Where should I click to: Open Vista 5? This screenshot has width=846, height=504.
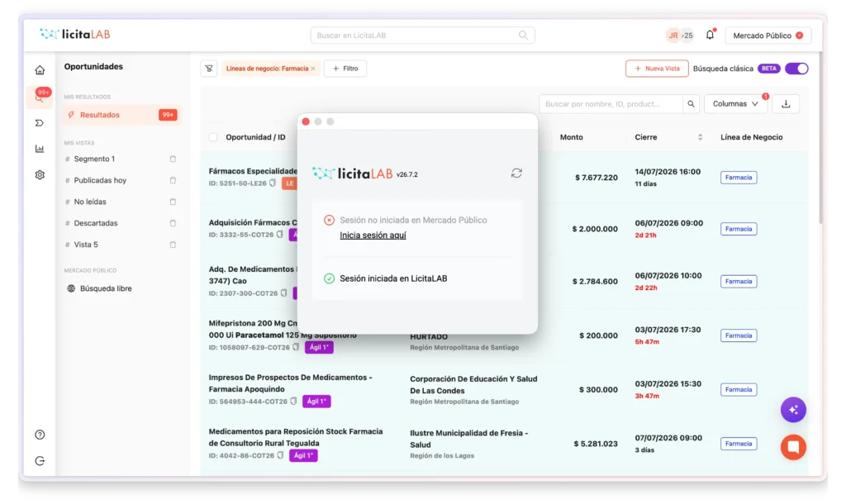click(x=86, y=245)
